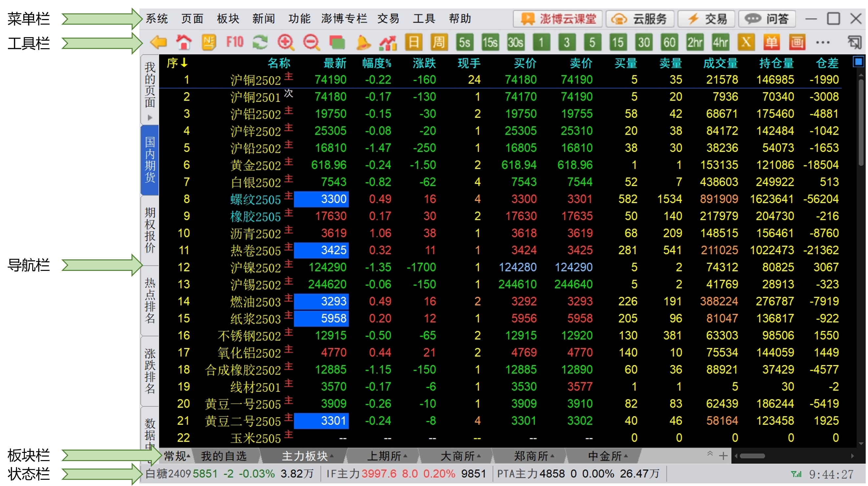Click the refresh arrows icon

coord(260,42)
